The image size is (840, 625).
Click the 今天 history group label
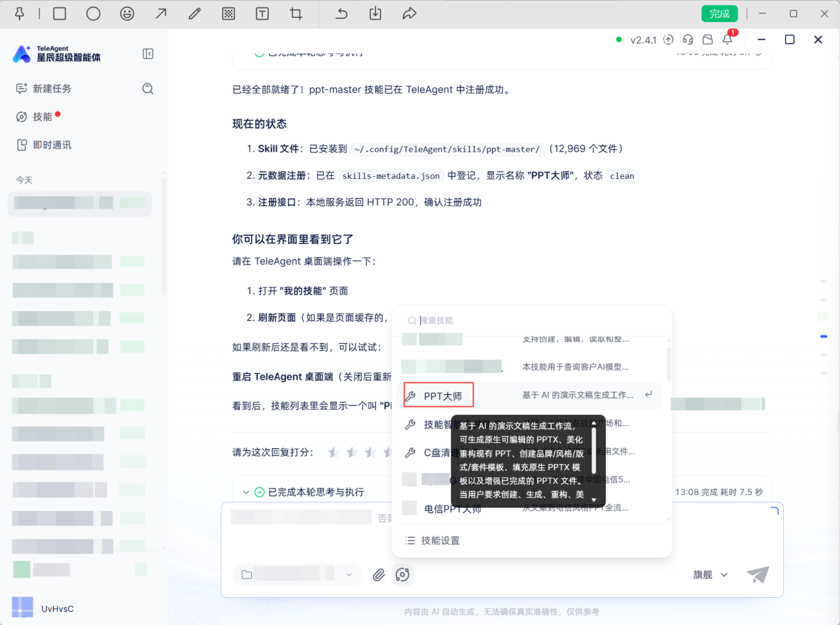pyautogui.click(x=25, y=180)
